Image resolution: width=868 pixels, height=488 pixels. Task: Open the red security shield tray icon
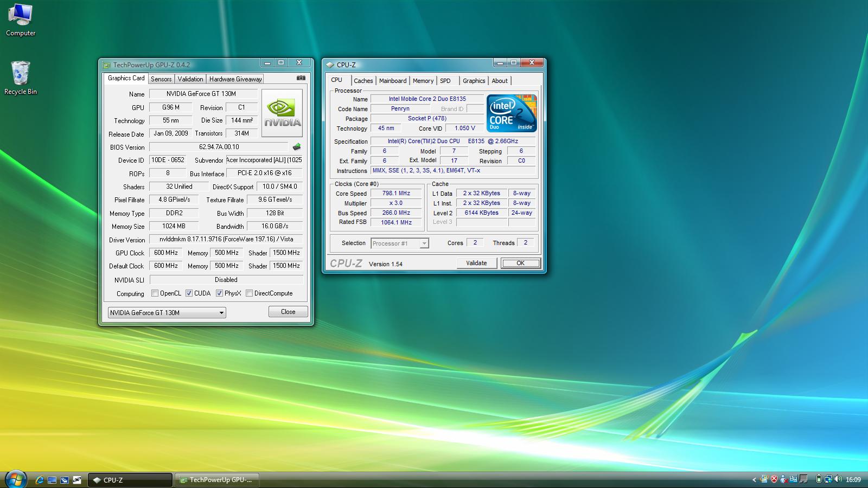tap(774, 479)
